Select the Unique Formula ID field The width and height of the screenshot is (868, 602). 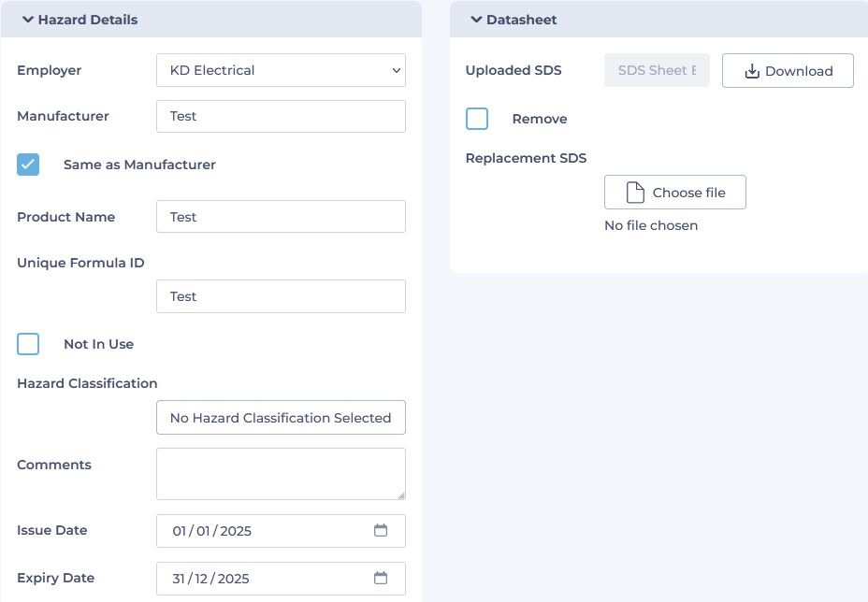pos(281,296)
